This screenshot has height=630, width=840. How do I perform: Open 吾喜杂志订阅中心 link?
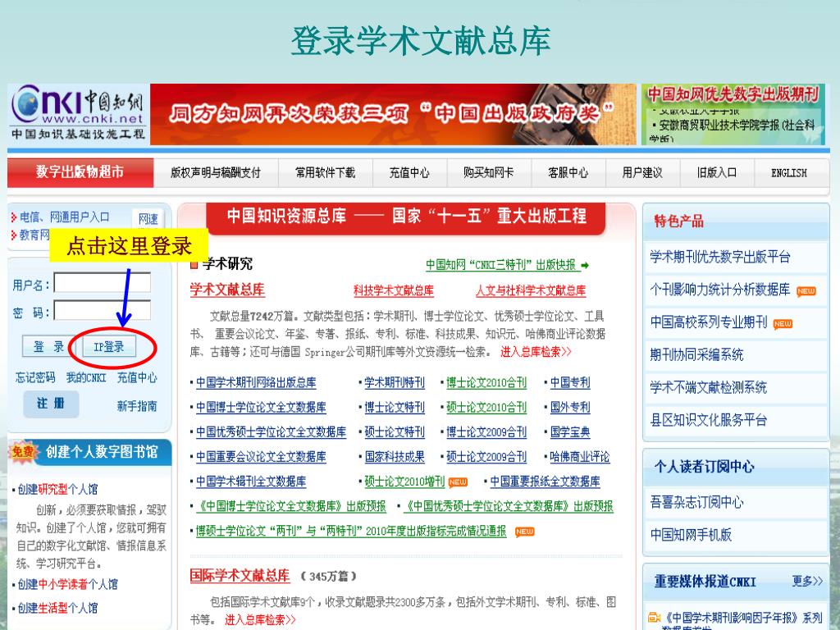(696, 502)
